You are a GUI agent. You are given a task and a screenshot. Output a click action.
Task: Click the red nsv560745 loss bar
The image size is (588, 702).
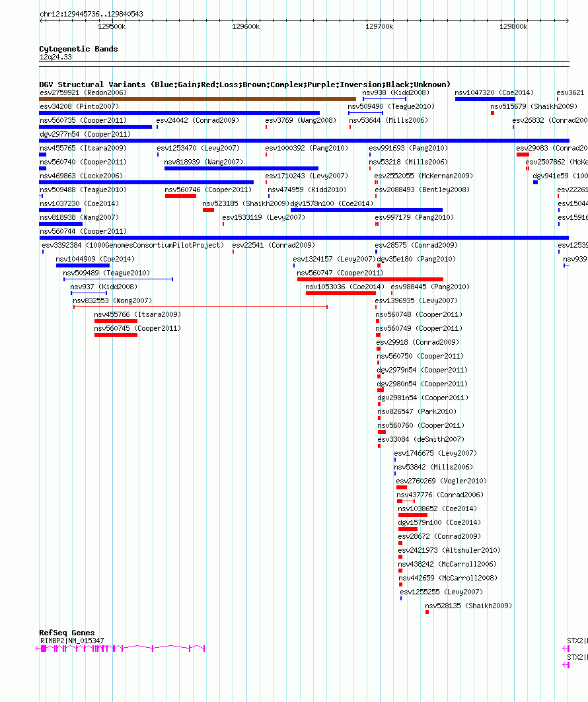tap(116, 335)
